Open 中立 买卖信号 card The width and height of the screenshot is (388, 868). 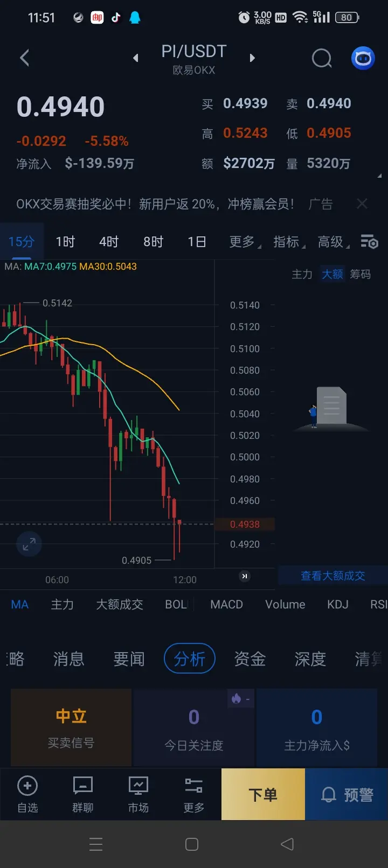71,727
